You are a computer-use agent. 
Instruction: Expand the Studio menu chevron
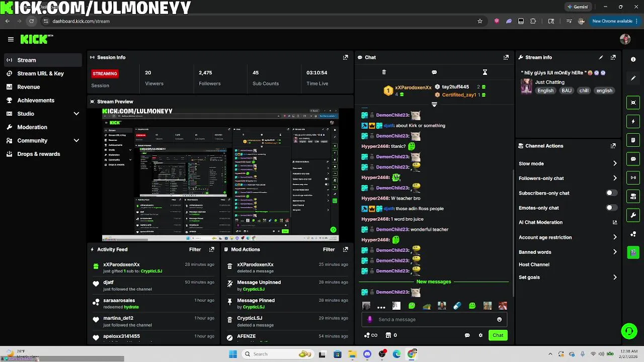point(76,114)
